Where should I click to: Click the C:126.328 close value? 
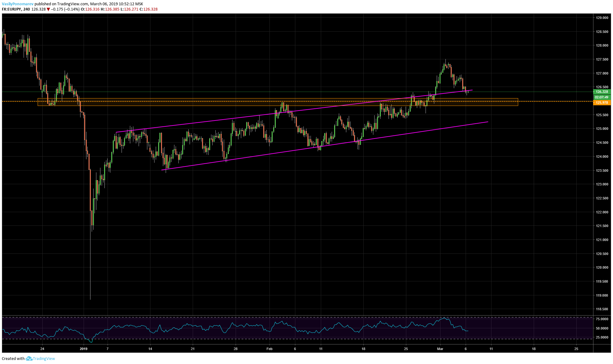point(149,9)
